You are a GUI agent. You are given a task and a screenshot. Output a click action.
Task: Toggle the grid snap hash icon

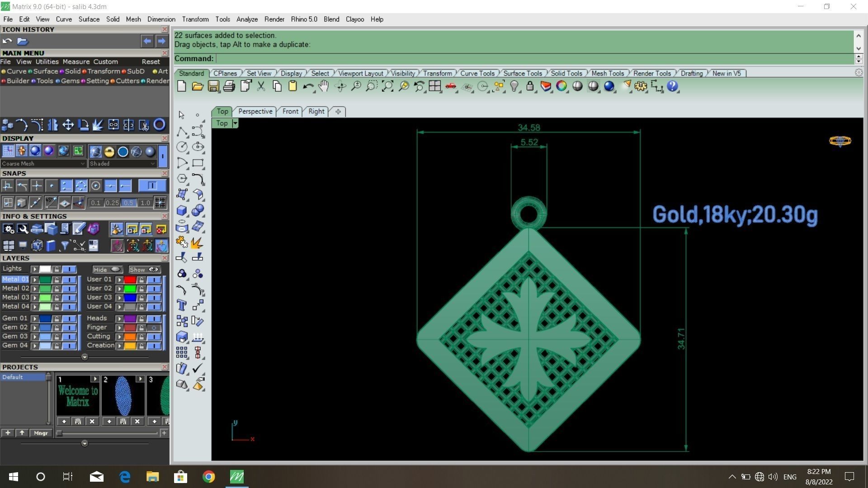[x=160, y=203]
